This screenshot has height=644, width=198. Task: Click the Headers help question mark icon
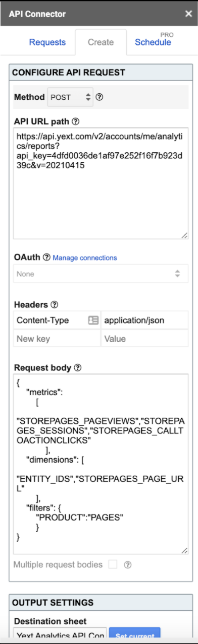pyautogui.click(x=55, y=305)
